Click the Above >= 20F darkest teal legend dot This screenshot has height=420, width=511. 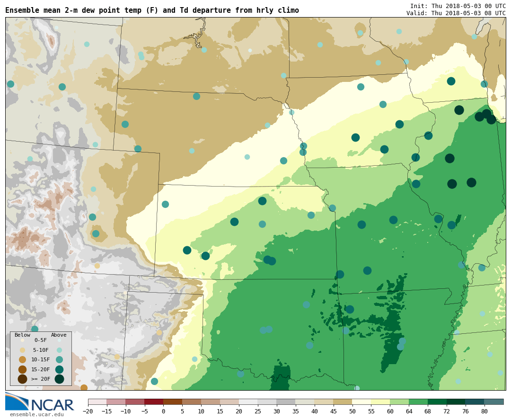[x=59, y=379]
